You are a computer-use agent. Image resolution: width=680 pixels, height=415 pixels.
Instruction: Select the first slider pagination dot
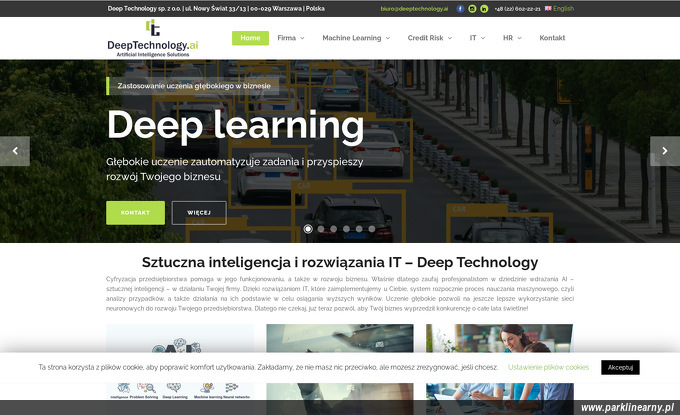pyautogui.click(x=308, y=229)
